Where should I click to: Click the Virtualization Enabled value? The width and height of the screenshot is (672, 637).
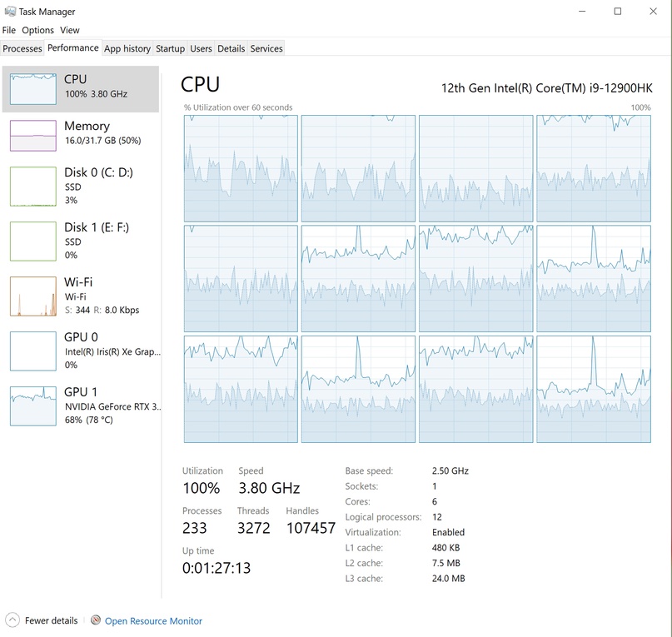coord(448,532)
